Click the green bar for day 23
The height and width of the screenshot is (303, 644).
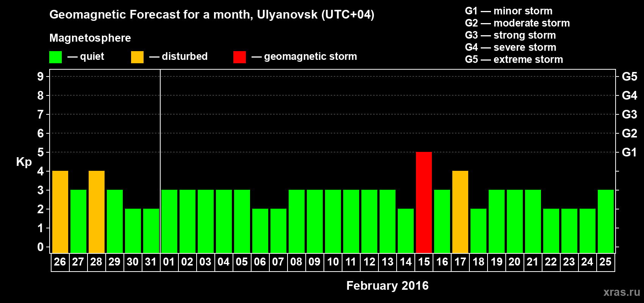click(569, 231)
